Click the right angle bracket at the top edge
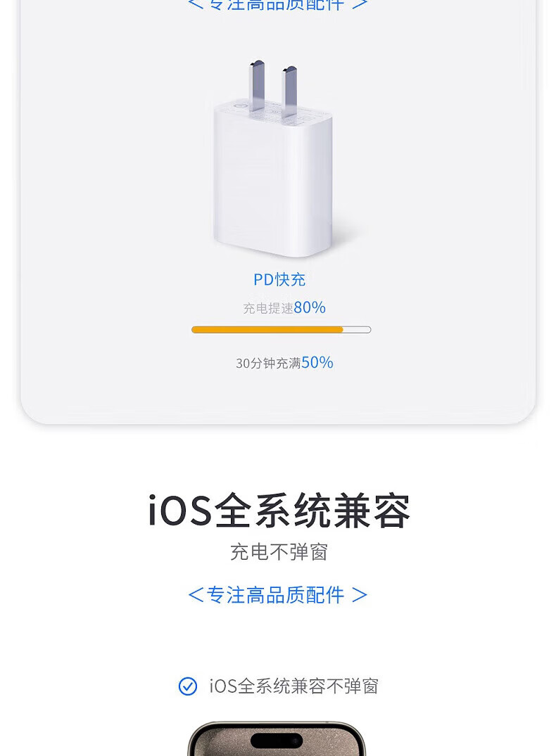556x756 pixels. [360, 4]
